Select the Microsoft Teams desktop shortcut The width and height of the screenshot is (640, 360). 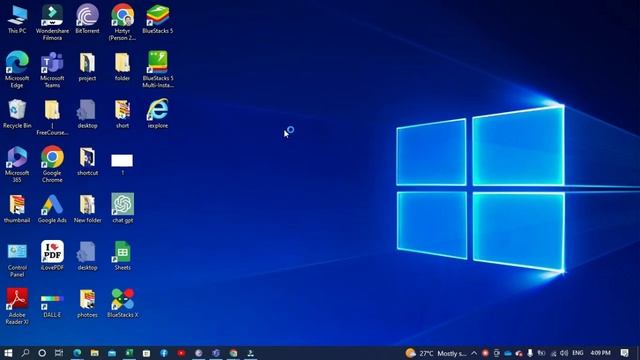(52, 69)
